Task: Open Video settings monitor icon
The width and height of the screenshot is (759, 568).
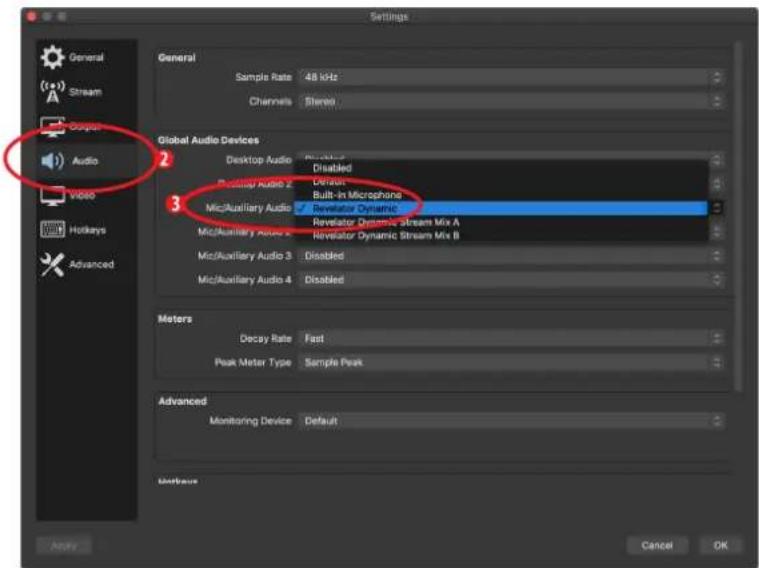Action: [x=52, y=196]
